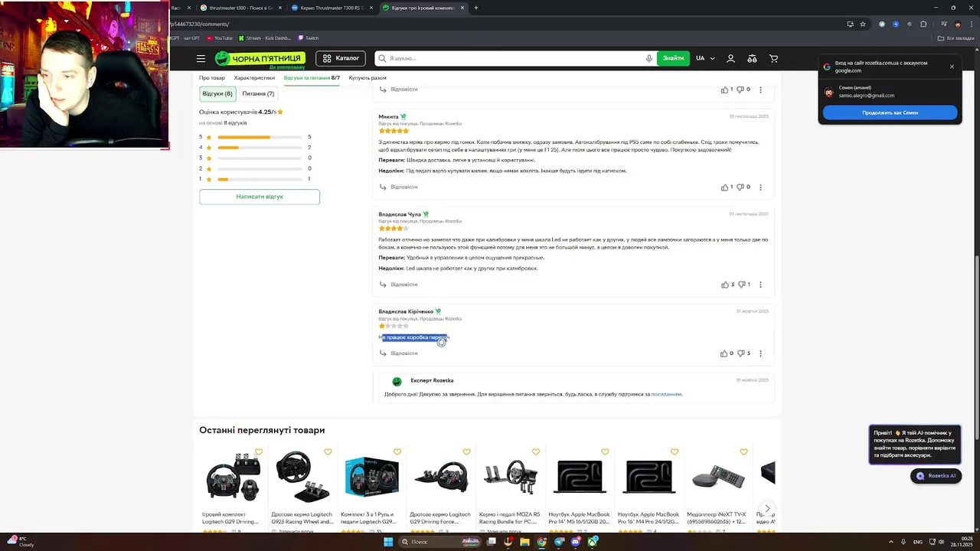The width and height of the screenshot is (980, 551).
Task: Filter reviews by the one-star rating bar
Action: coord(260,179)
